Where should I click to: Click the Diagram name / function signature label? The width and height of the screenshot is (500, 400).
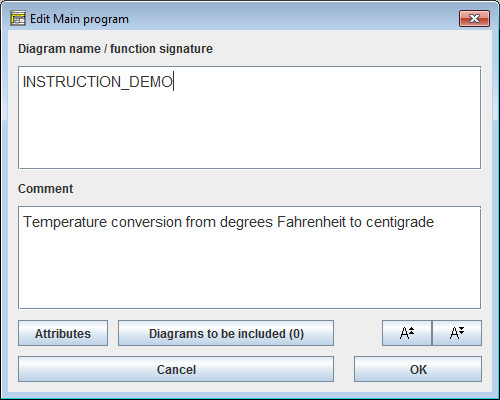point(115,49)
